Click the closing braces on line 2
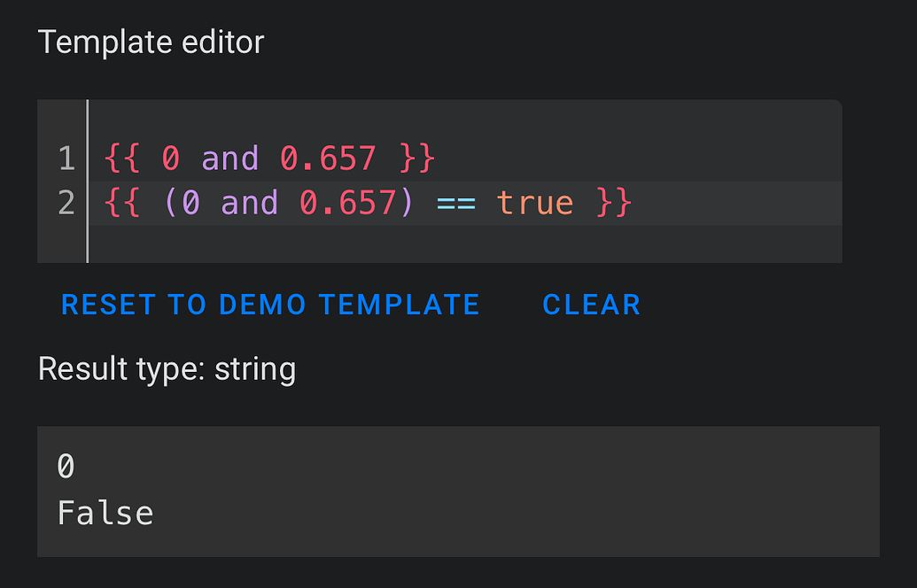917x588 pixels. click(x=613, y=203)
